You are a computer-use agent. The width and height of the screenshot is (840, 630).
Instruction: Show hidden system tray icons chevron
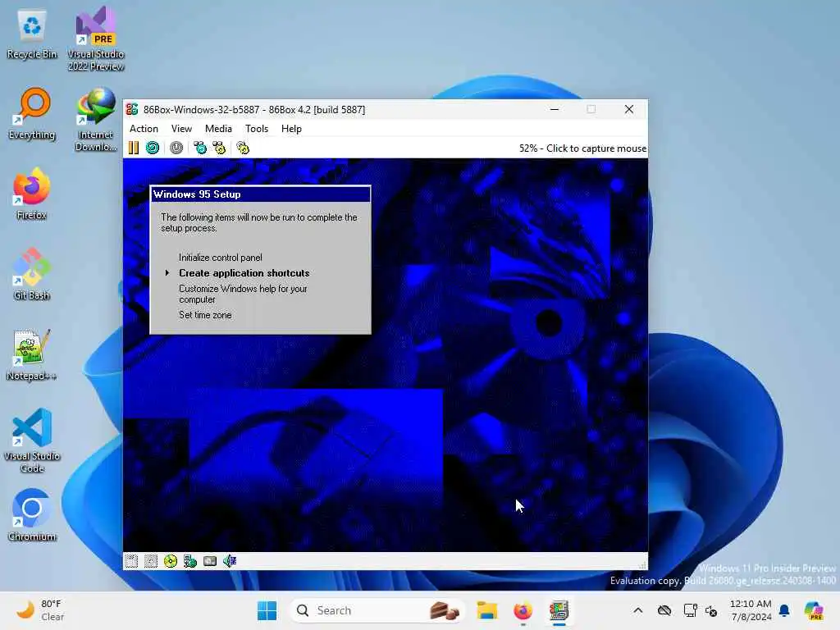pyautogui.click(x=637, y=610)
